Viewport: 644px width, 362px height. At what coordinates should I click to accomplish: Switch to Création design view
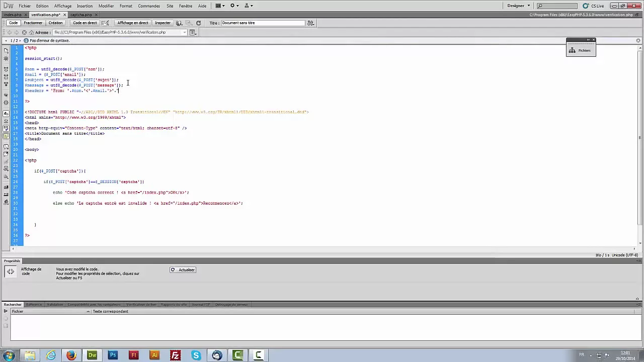click(x=55, y=23)
